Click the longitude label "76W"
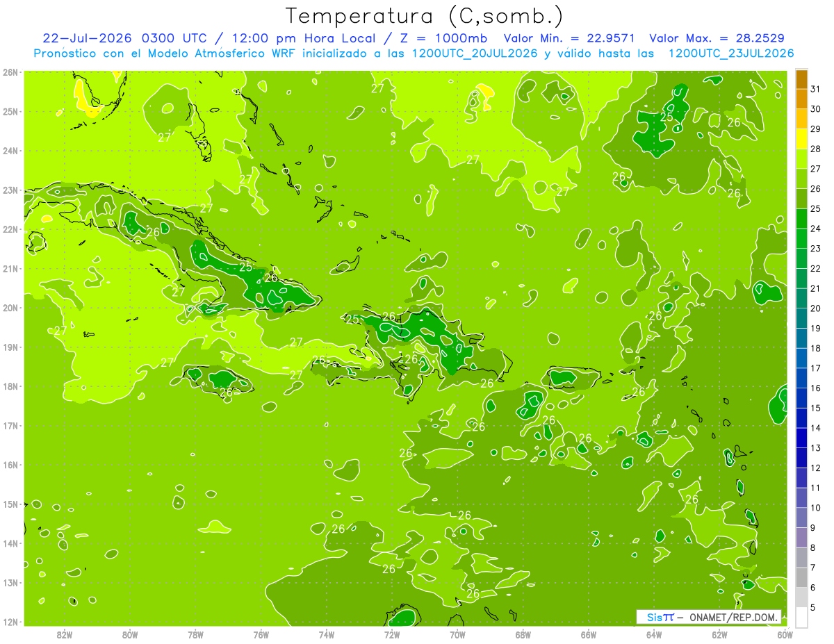834x644 pixels. coord(261,634)
